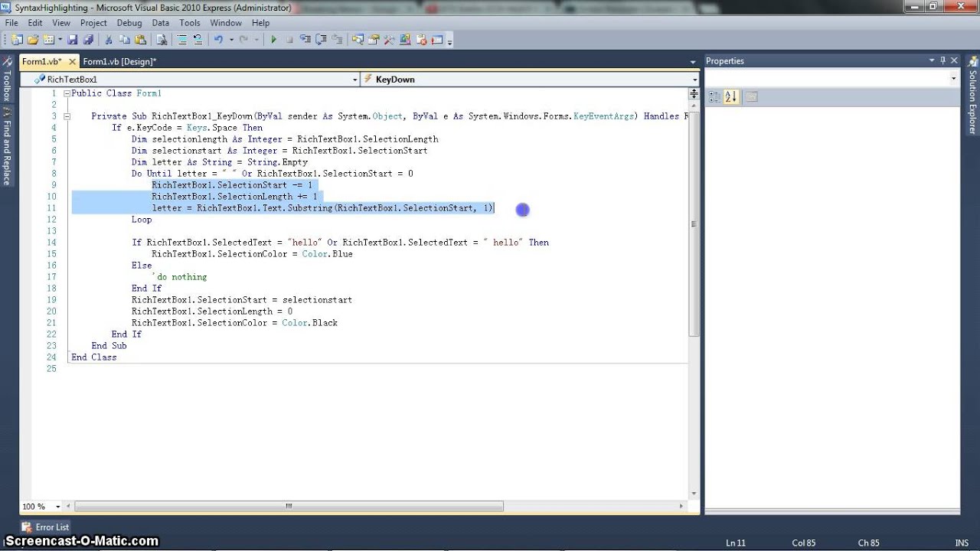Open Properties panel window position dropdown
This screenshot has height=551, width=980.
click(x=932, y=60)
